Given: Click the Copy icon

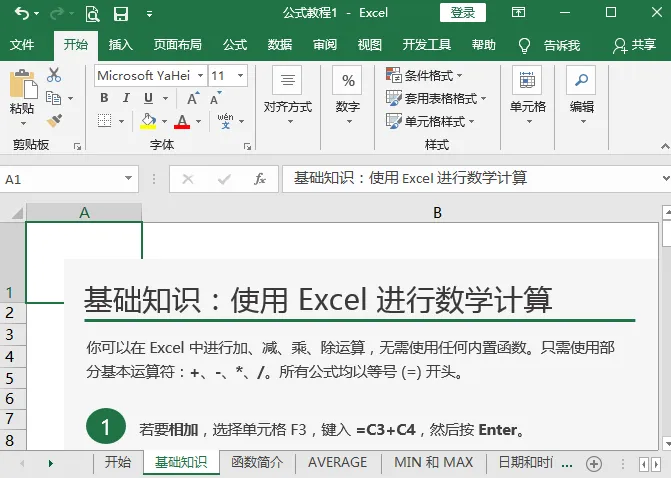Looking at the screenshot, I should click(53, 98).
